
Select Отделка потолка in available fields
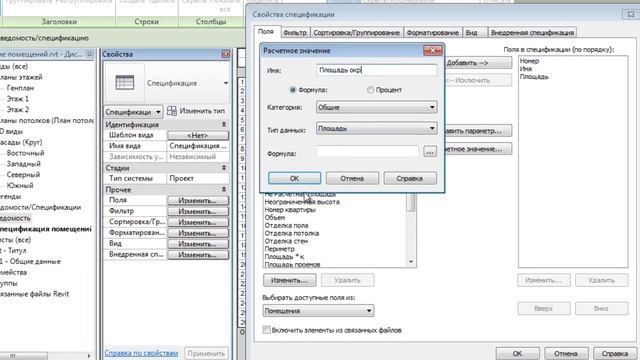pyautogui.click(x=291, y=233)
